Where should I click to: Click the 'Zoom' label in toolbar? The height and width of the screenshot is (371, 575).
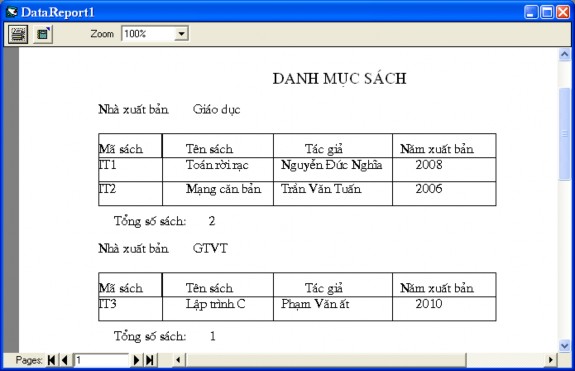102,34
